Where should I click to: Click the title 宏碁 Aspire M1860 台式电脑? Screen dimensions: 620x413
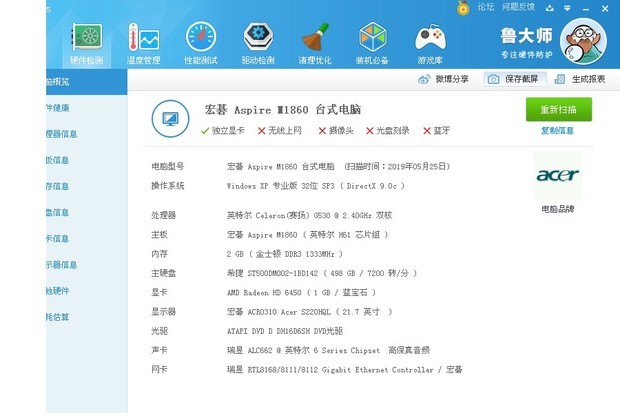coord(283,110)
